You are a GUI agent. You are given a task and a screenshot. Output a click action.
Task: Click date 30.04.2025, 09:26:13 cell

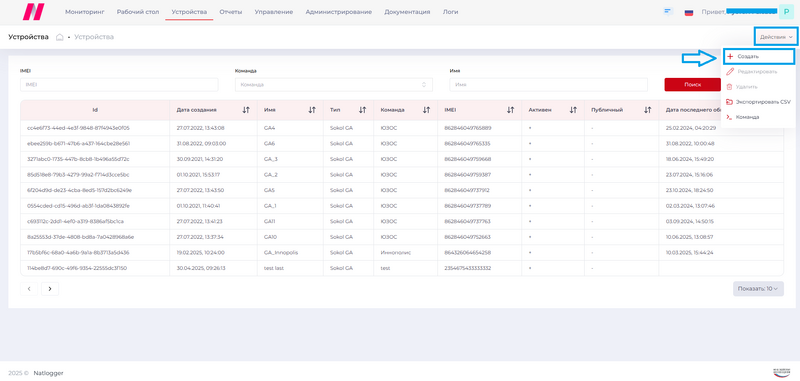201,268
